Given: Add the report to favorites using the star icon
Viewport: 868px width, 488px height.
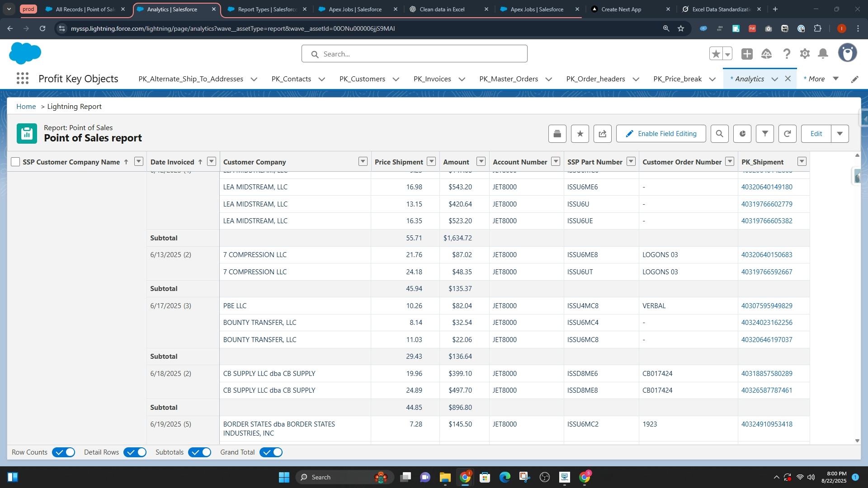Looking at the screenshot, I should (x=580, y=134).
